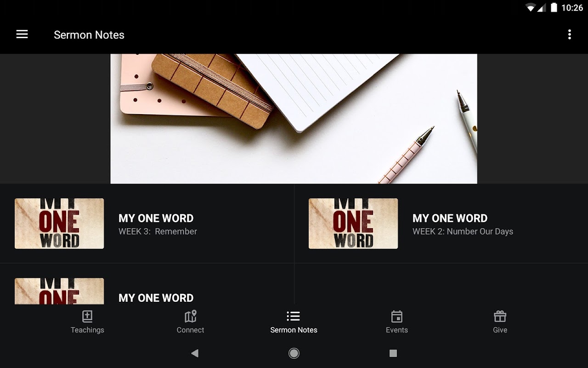Tap the Android back triangle button

[x=195, y=353]
